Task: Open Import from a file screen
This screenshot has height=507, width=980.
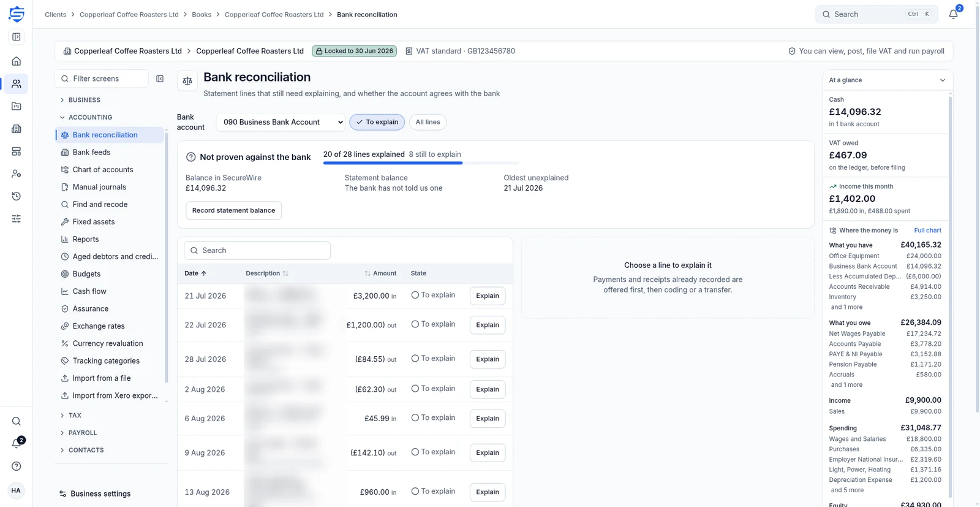Action: click(110, 378)
